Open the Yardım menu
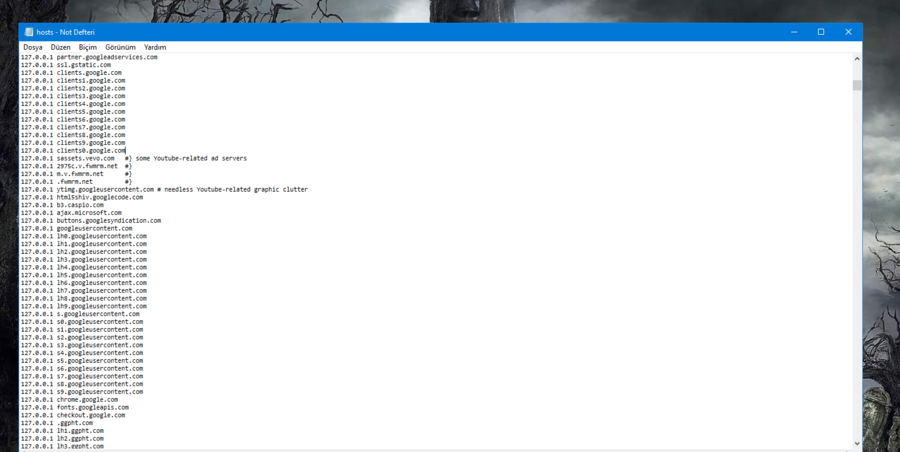The height and width of the screenshot is (452, 900). [x=155, y=47]
